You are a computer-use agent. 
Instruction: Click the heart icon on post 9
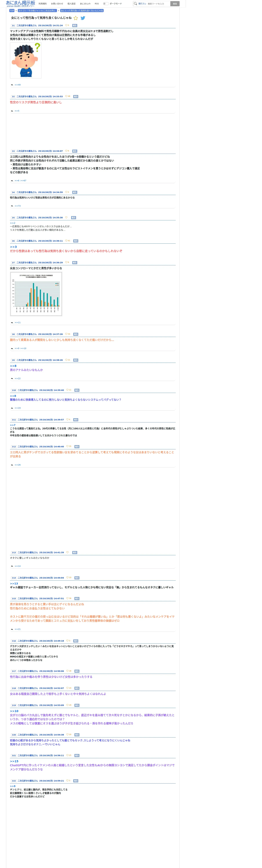point(66,360)
